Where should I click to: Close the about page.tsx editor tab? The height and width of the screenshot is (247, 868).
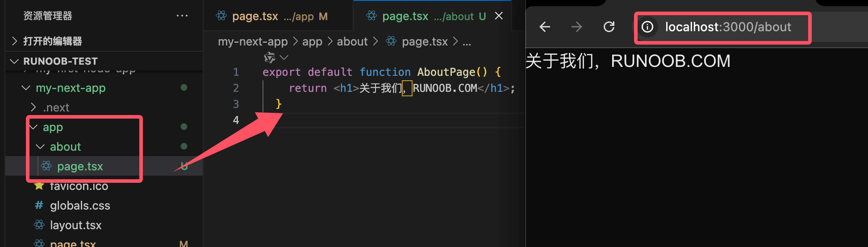[x=499, y=16]
